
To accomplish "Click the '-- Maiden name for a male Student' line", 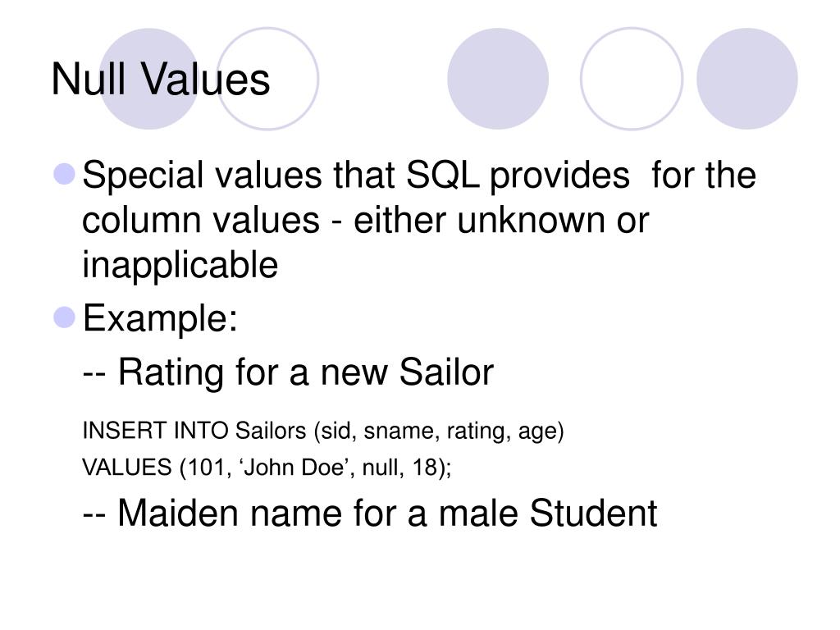I will point(370,513).
